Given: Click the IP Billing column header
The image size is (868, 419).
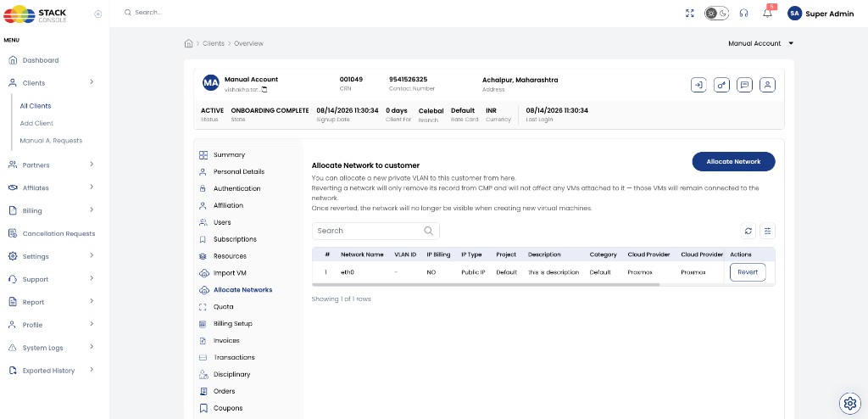Looking at the screenshot, I should (x=438, y=254).
